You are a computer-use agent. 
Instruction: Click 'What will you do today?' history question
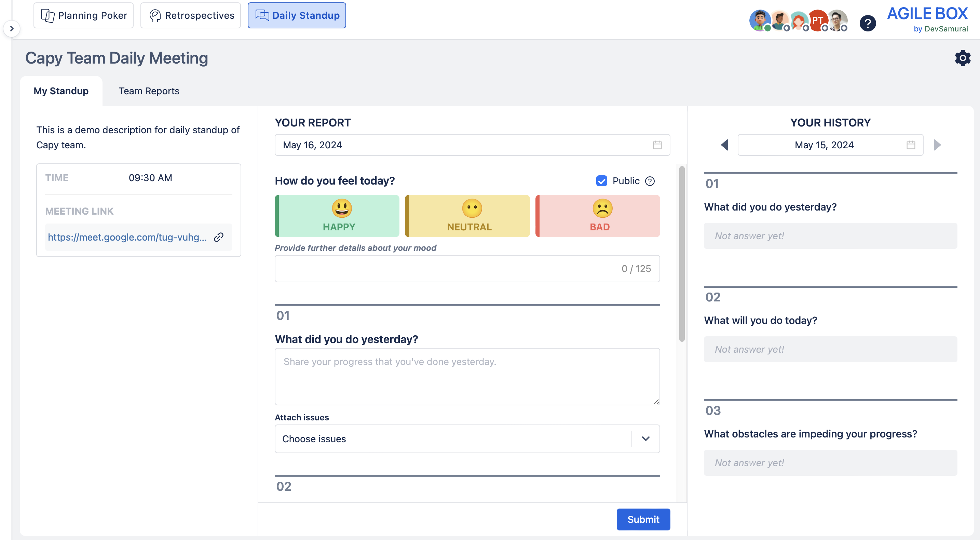[760, 321]
